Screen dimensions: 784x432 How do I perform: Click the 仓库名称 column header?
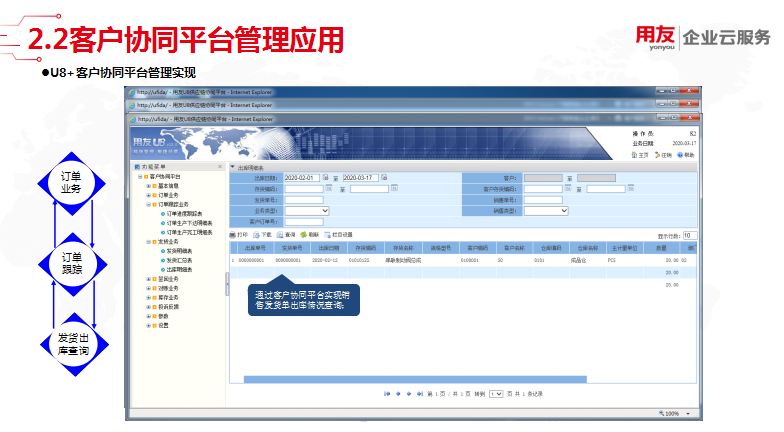pyautogui.click(x=588, y=248)
